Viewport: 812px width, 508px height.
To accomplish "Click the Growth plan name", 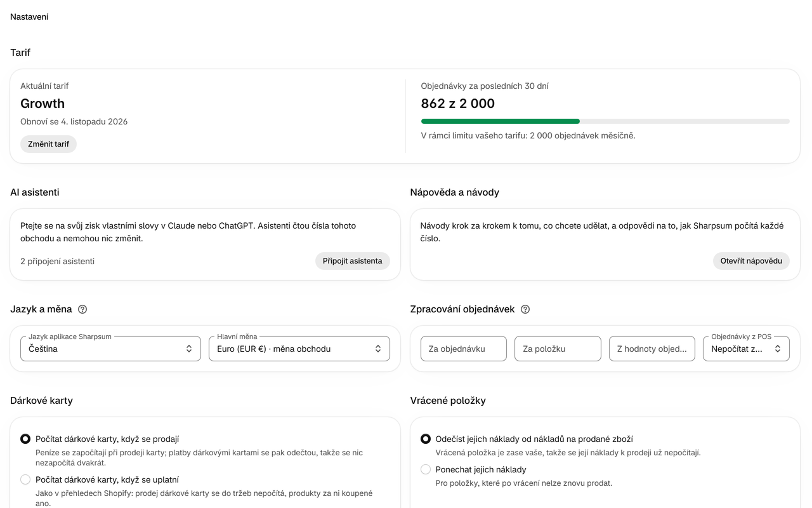I will coord(43,104).
